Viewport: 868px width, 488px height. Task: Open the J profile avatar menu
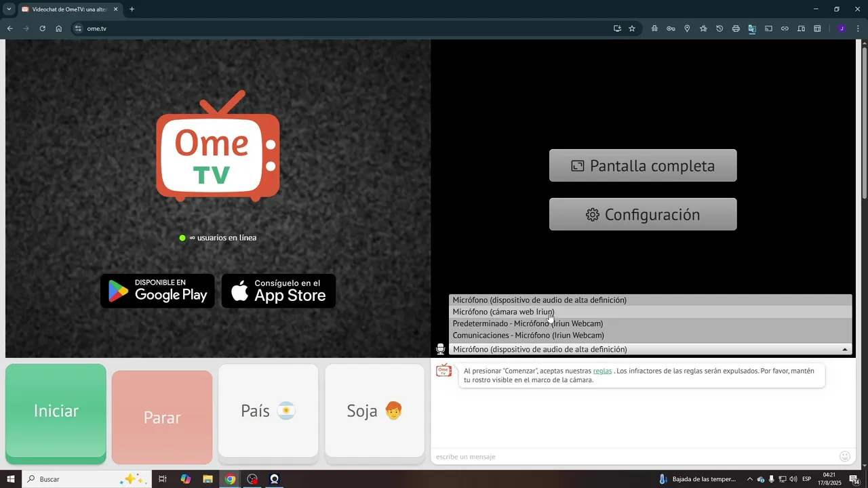click(842, 28)
